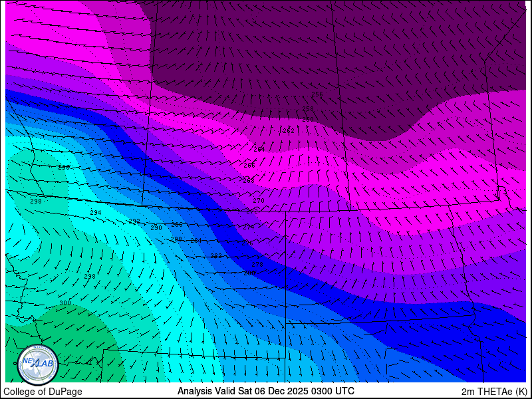Viewport: 532px width, 399px height.
Task: Click the 264 contour label
Action: tap(259, 149)
